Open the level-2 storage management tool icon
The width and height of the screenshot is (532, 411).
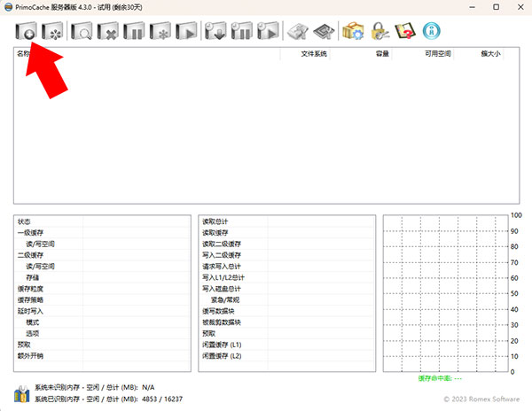tap(298, 31)
